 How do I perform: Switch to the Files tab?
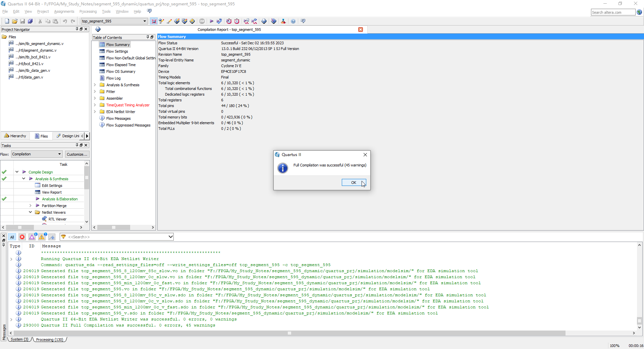pyautogui.click(x=41, y=136)
